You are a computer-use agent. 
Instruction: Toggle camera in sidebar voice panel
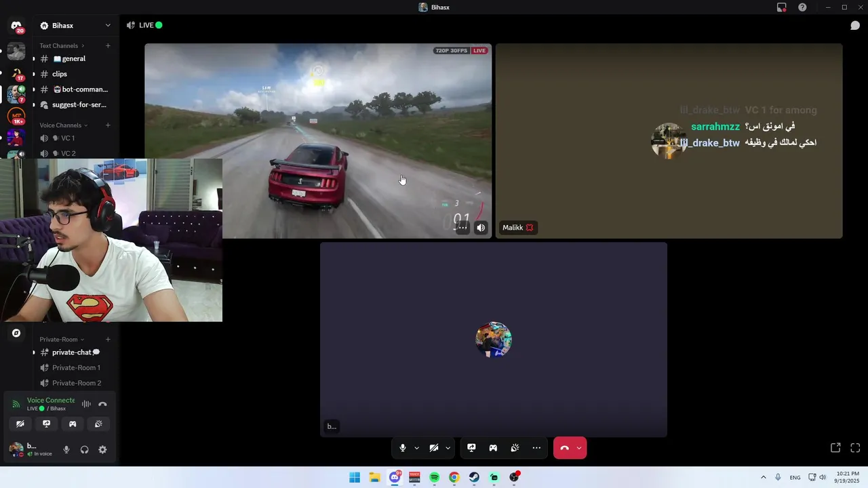pyautogui.click(x=20, y=424)
